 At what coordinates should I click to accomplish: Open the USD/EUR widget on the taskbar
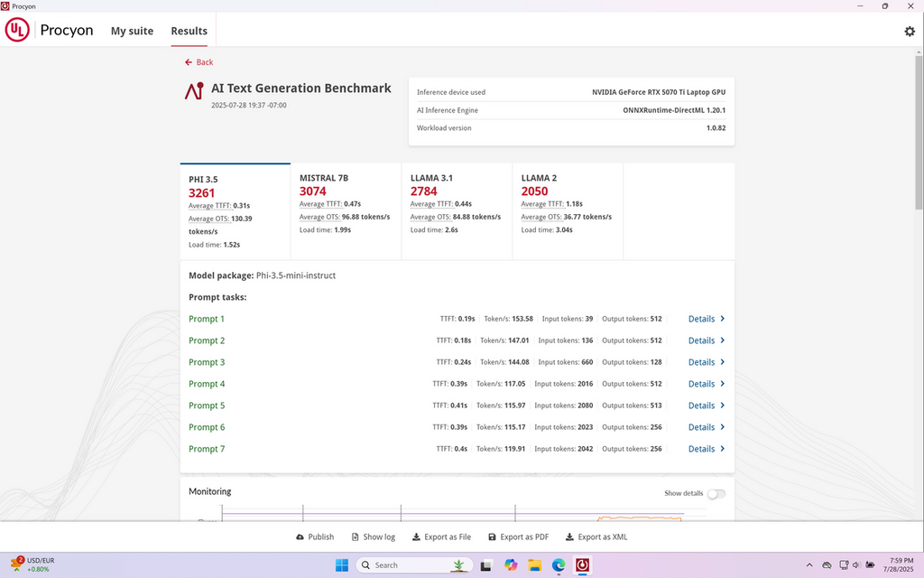tap(32, 565)
